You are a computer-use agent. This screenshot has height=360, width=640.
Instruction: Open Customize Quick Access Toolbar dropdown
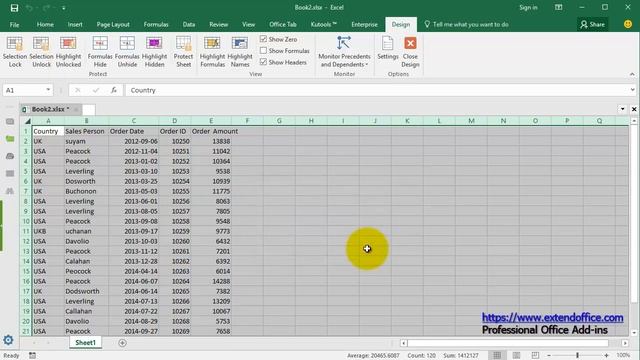click(x=64, y=8)
